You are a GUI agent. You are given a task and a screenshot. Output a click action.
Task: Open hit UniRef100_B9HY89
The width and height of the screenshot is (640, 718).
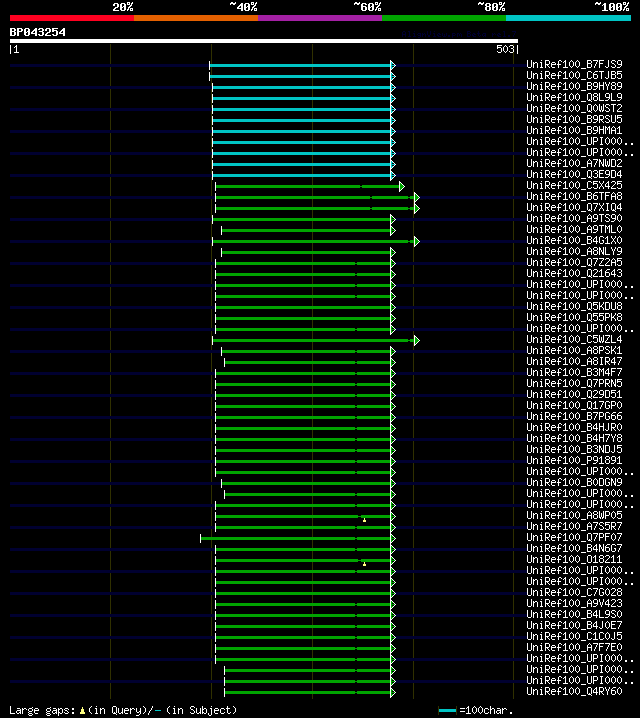tap(574, 87)
